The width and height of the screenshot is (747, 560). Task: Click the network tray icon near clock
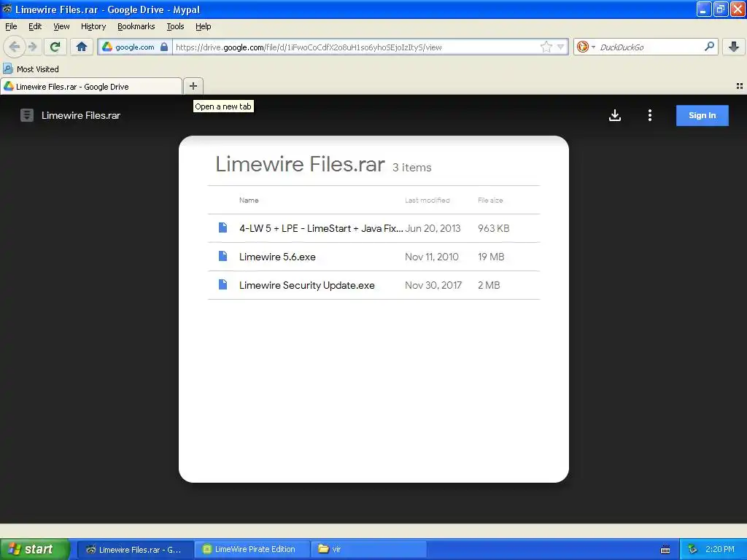[692, 549]
